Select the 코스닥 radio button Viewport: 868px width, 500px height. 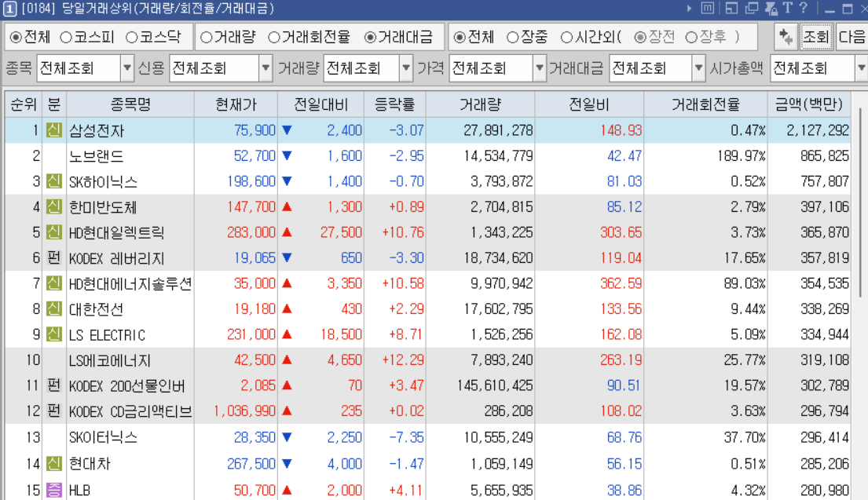(x=132, y=37)
